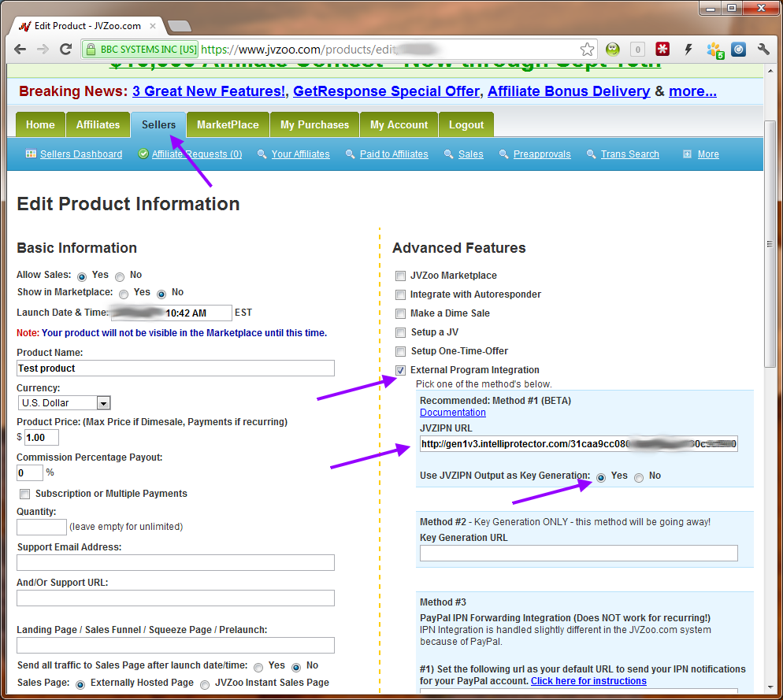
Task: Choose Yes for JVZIPN Key Generation
Action: [x=601, y=478]
